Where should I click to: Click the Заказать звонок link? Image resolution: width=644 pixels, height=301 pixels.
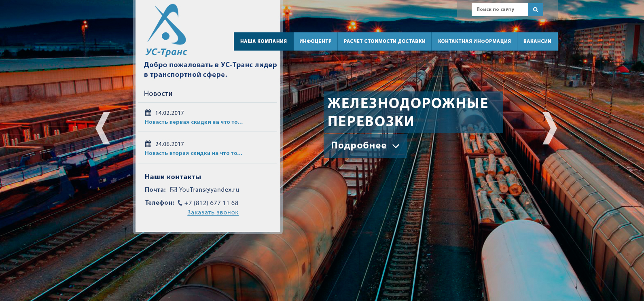[x=213, y=212]
